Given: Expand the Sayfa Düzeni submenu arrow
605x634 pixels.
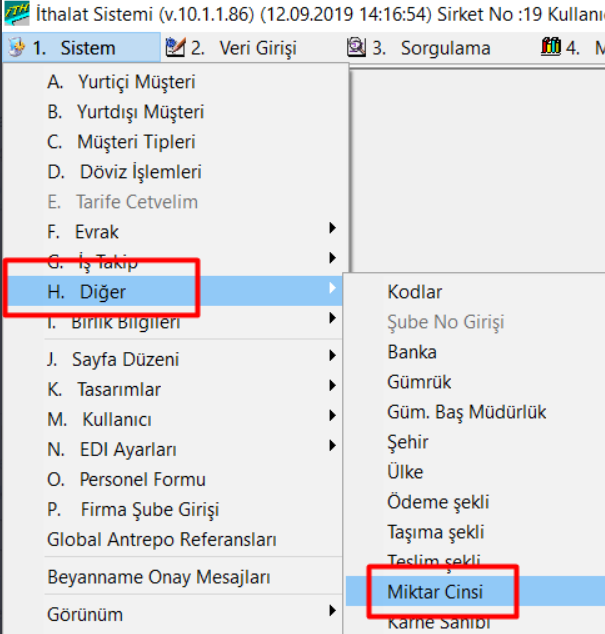Looking at the screenshot, I should [x=332, y=355].
